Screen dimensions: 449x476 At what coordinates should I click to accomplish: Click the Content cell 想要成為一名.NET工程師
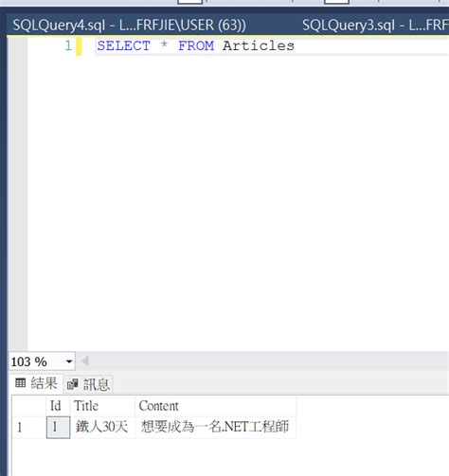coord(215,428)
